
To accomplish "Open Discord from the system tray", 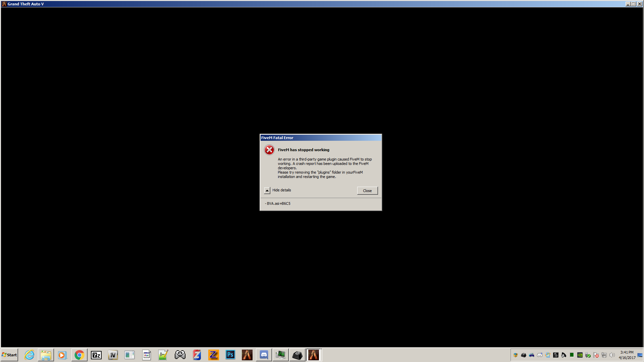I will tap(540, 355).
